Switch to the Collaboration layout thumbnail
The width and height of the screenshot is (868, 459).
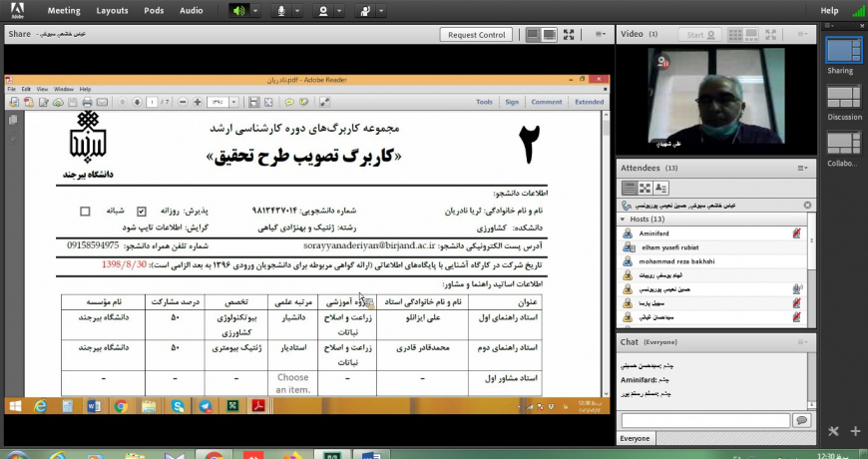[844, 144]
